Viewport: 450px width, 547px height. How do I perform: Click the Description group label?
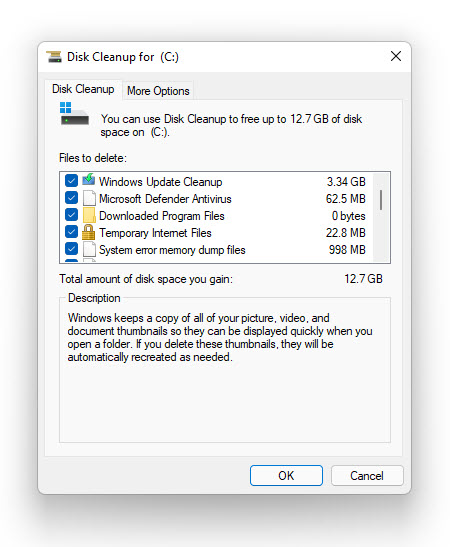click(x=94, y=298)
